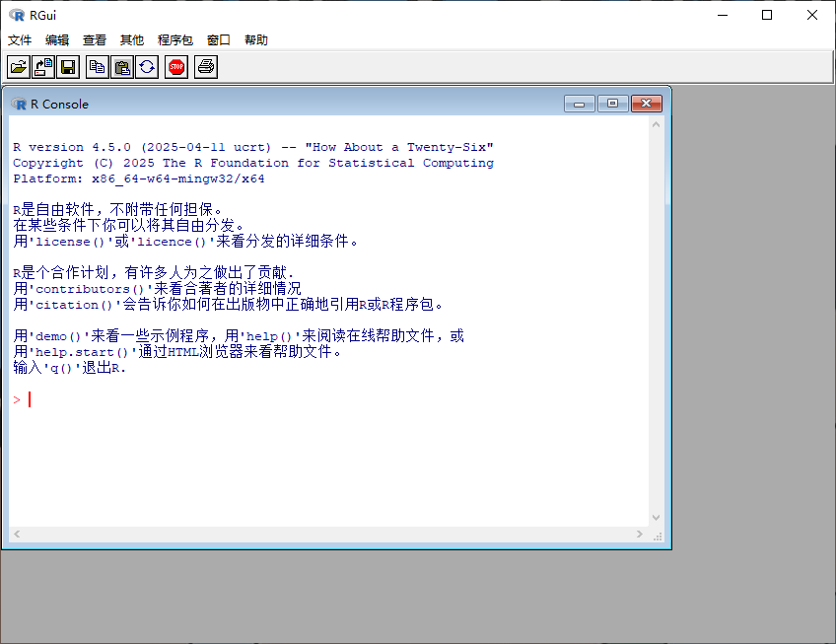The height and width of the screenshot is (644, 836).
Task: Open the 程序包 menu
Action: [x=174, y=40]
